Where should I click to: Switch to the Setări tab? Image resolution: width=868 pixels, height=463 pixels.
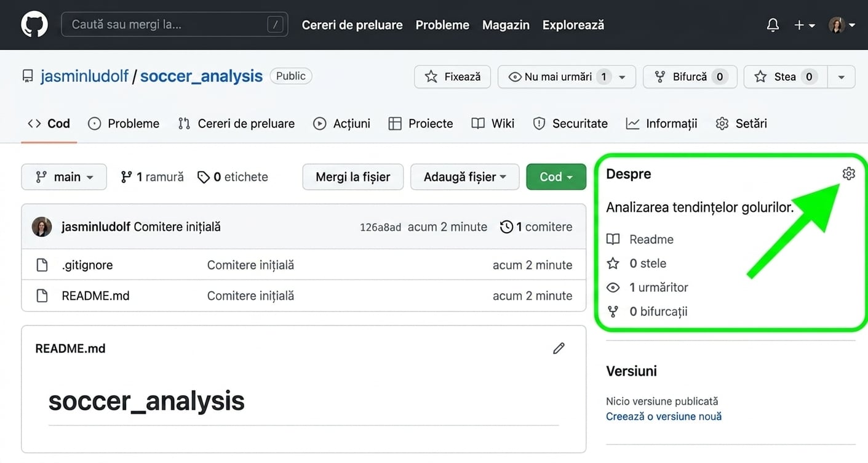coord(741,124)
